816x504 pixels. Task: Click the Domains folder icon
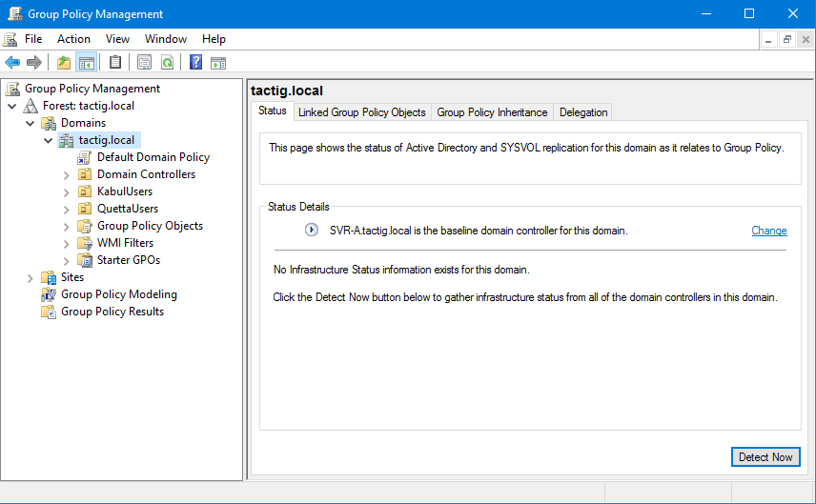tap(49, 123)
